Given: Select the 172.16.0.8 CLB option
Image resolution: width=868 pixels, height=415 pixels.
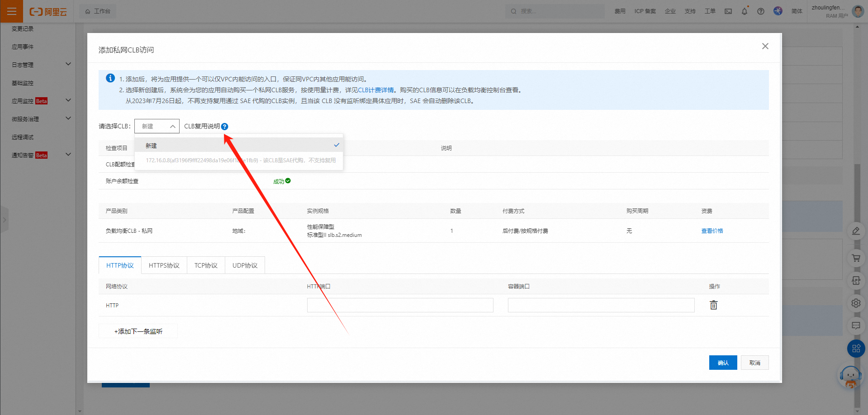Looking at the screenshot, I should [239, 160].
